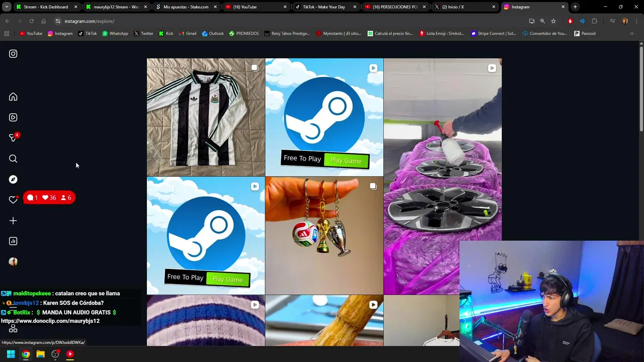The height and width of the screenshot is (362, 644).
Task: Bookmark this page with star icon
Action: [553, 21]
